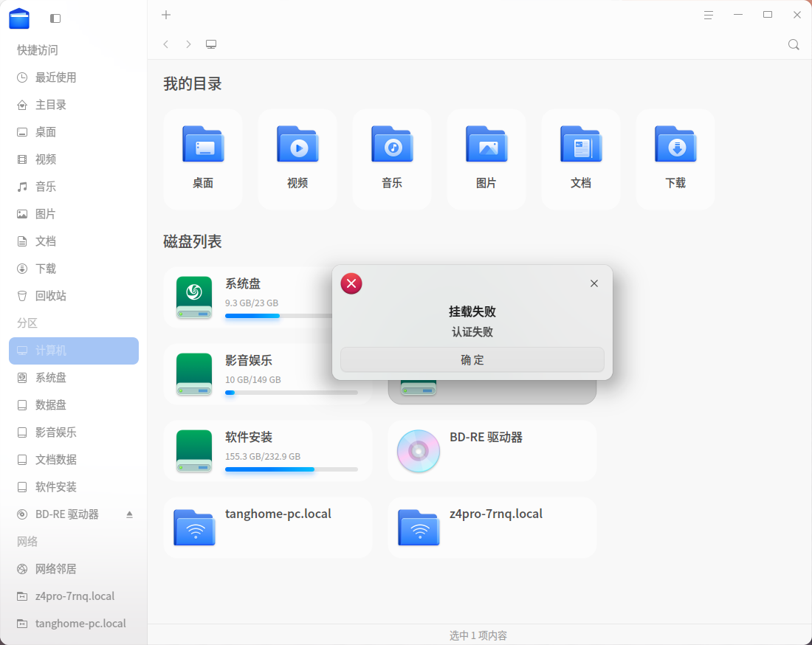Click the 9.3 GB/23 GB text
Viewport: 812px width, 645px height.
point(252,303)
